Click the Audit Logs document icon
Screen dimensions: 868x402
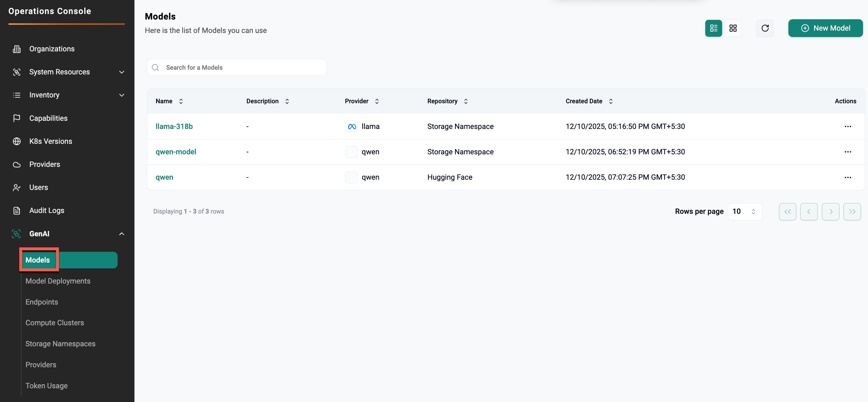(17, 211)
